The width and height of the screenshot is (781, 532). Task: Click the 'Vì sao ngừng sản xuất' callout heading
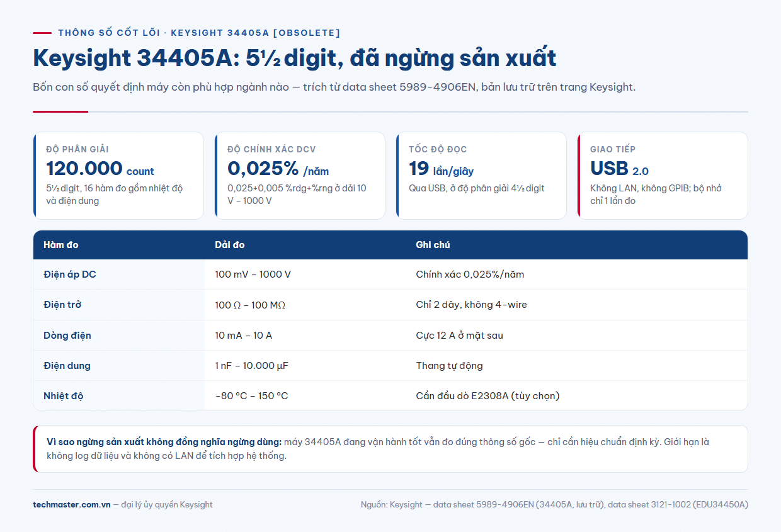point(164,442)
